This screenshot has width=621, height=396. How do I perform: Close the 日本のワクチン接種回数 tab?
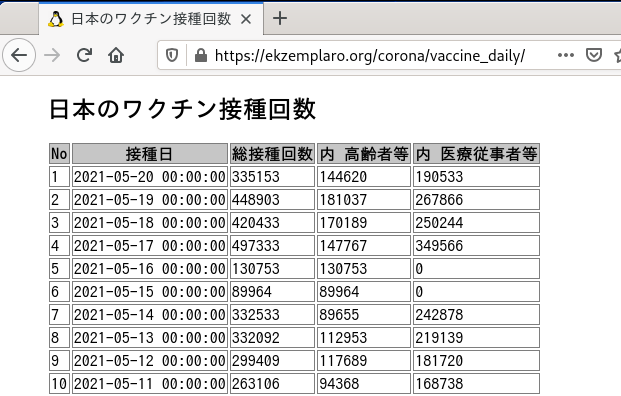click(246, 19)
